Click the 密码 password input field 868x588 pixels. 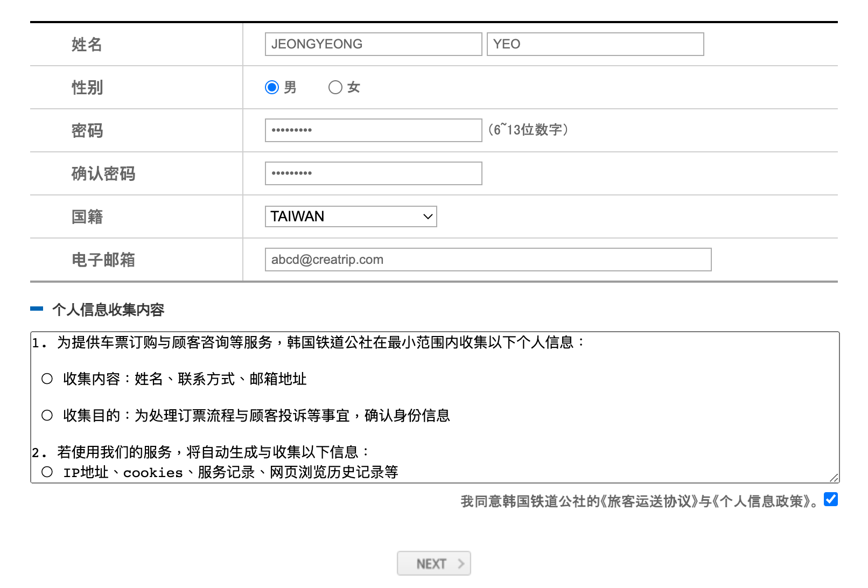373,130
